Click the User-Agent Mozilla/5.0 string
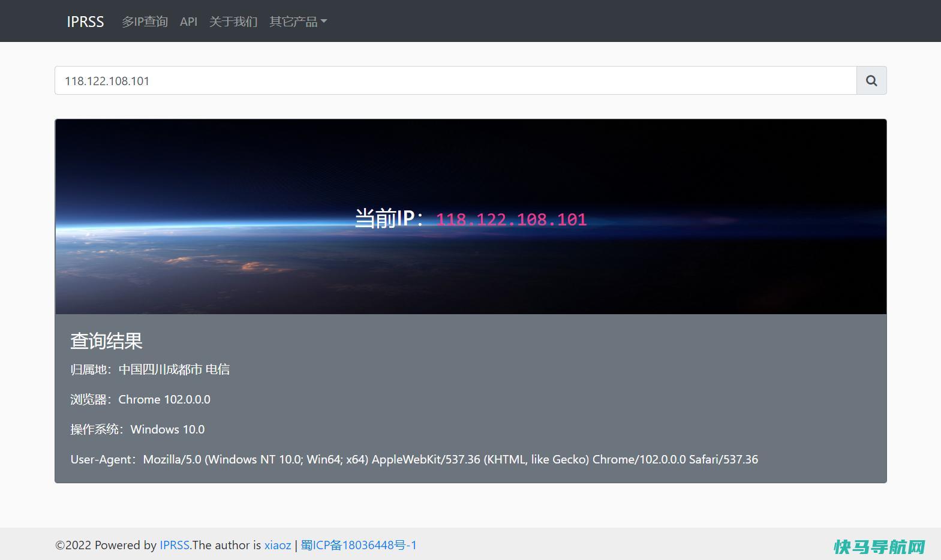This screenshot has height=560, width=941. 414,459
